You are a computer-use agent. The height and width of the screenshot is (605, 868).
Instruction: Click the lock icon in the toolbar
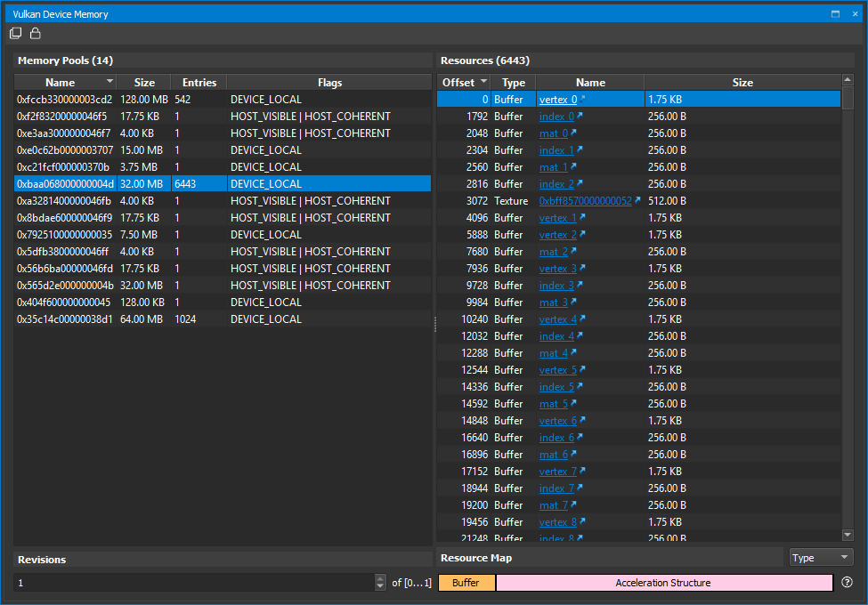coord(35,33)
